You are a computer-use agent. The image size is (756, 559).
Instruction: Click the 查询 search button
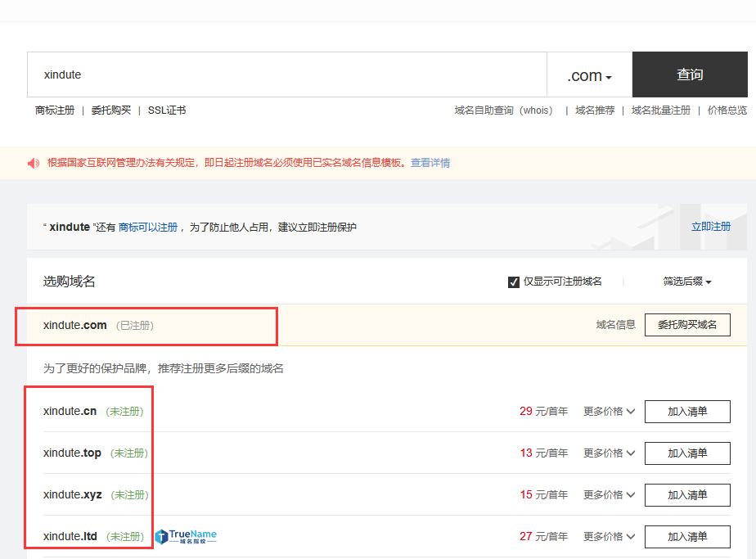[690, 74]
